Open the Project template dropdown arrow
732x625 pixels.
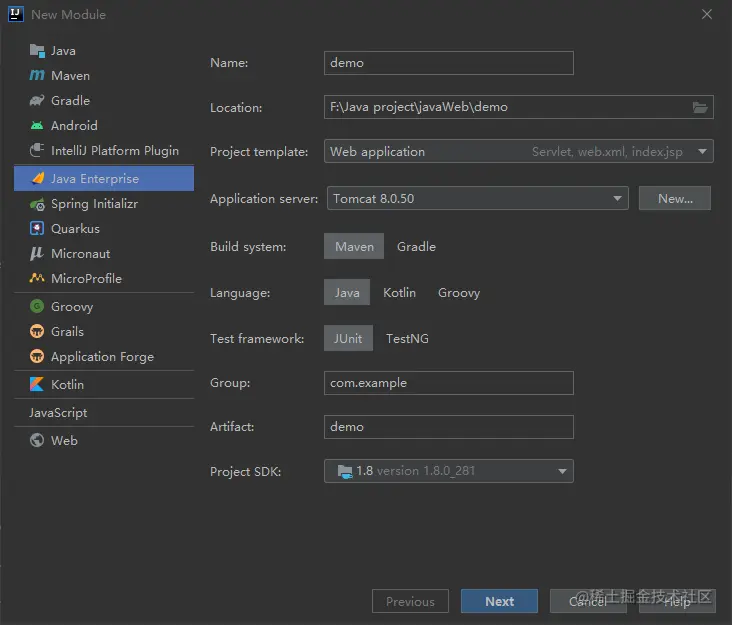(702, 151)
